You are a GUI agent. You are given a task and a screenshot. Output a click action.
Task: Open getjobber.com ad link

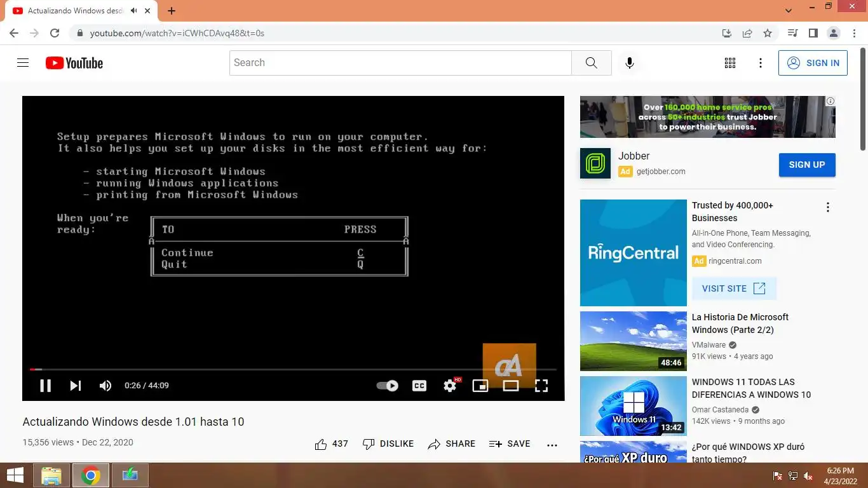tap(661, 172)
